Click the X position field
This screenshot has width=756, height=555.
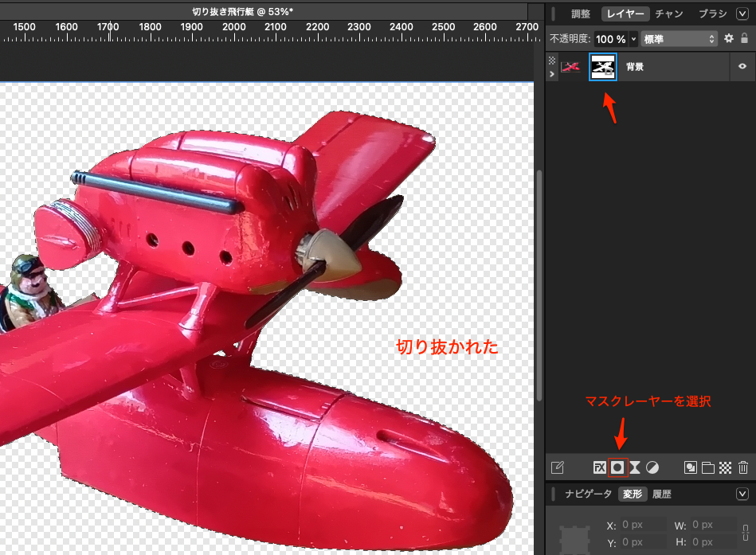click(644, 525)
